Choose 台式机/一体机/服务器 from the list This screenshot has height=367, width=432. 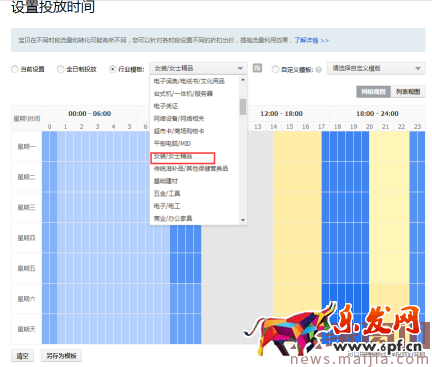183,94
